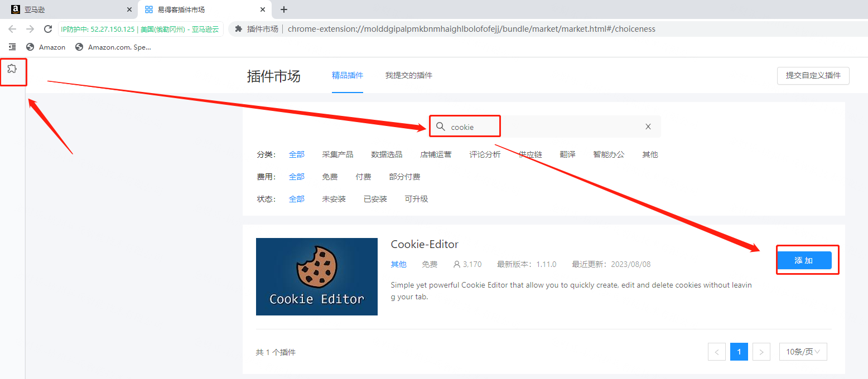
Task: Filter status by 未安装
Action: pos(334,199)
